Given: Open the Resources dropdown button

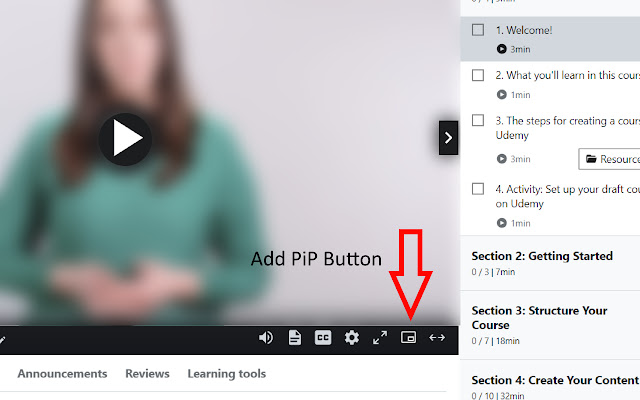Looking at the screenshot, I should coord(609,159).
